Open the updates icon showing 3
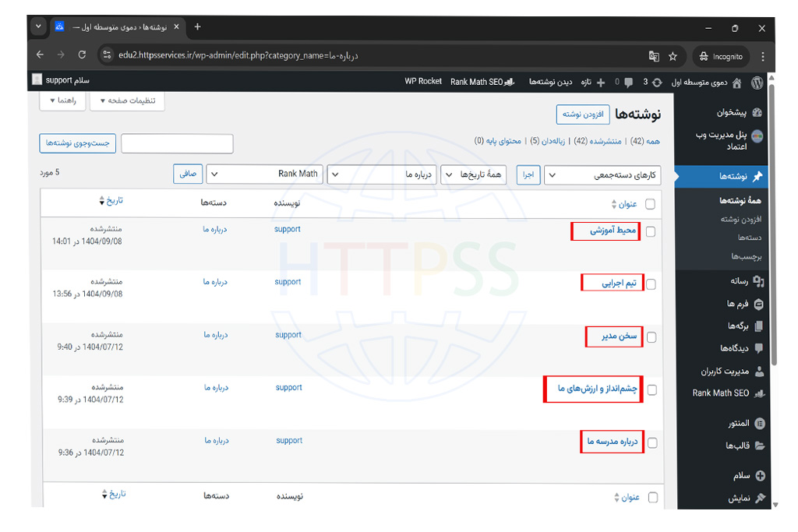798x532 pixels. (x=657, y=82)
